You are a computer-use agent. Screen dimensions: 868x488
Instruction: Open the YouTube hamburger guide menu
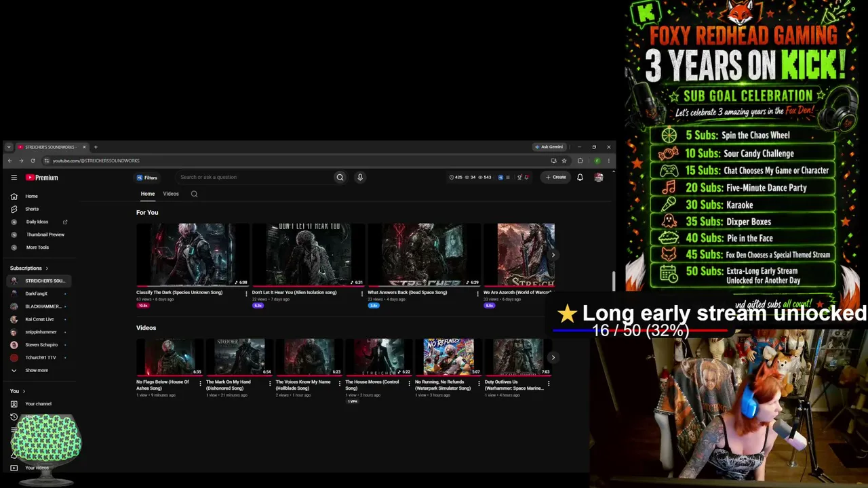click(14, 178)
